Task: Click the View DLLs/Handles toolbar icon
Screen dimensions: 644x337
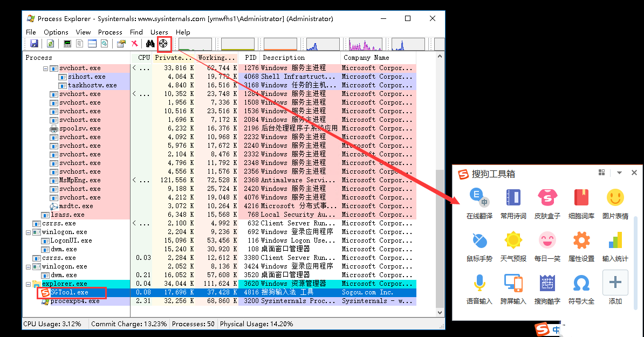Action: pyautogui.click(x=104, y=44)
